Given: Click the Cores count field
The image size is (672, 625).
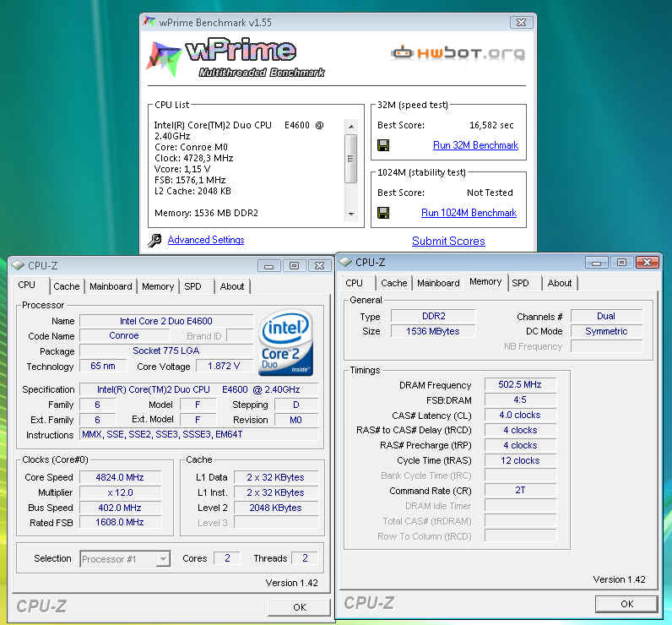Looking at the screenshot, I should point(227,558).
